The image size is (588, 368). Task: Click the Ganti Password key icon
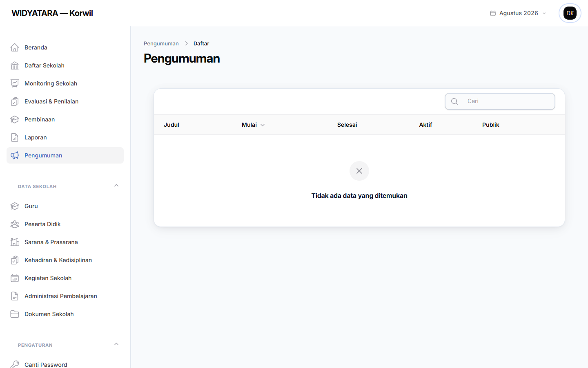tap(15, 364)
